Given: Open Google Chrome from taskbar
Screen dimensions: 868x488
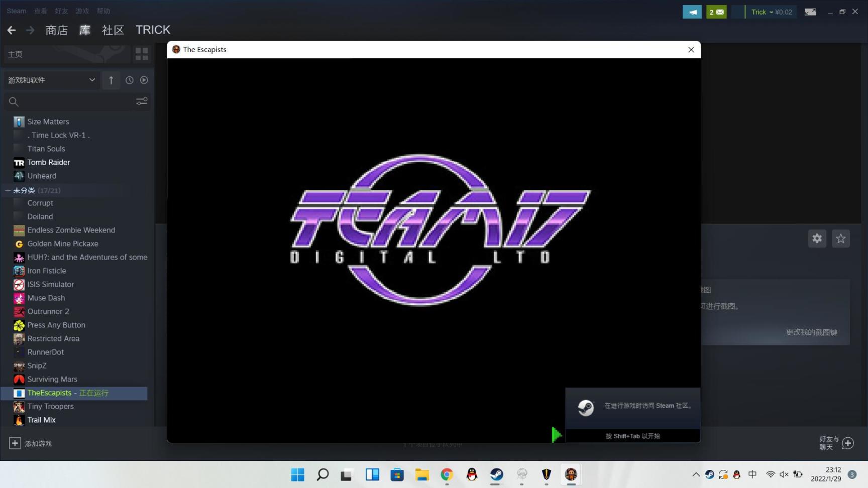Looking at the screenshot, I should click(447, 474).
